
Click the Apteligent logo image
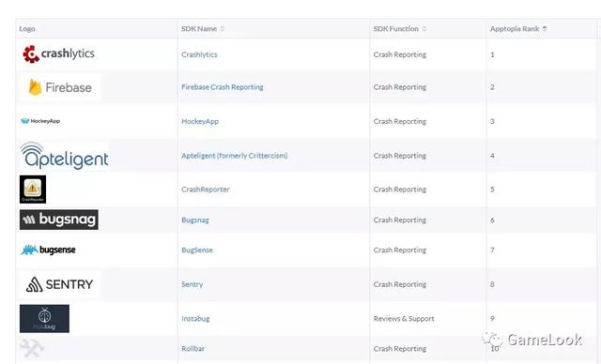[x=64, y=156]
